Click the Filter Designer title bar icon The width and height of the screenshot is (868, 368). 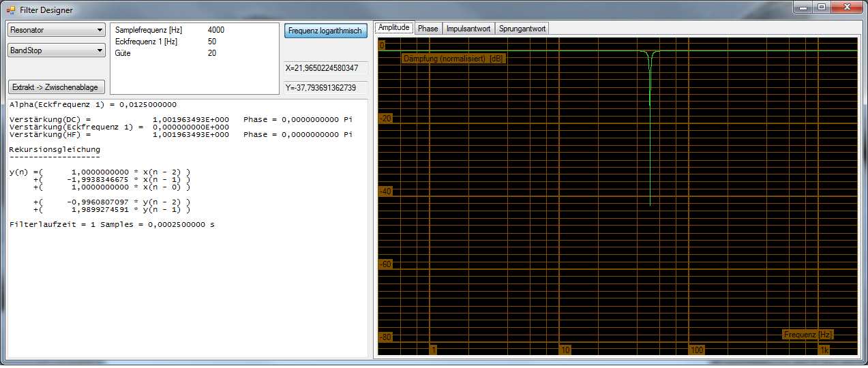coord(10,10)
